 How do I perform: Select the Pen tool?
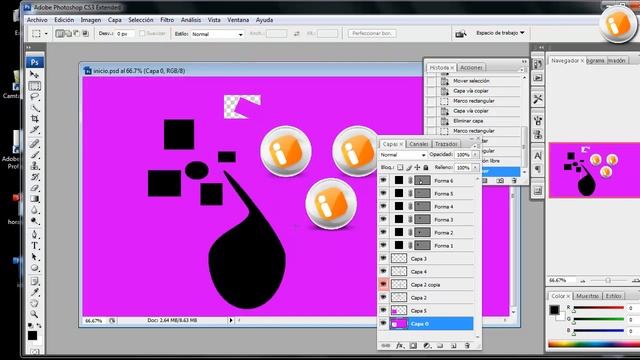click(34, 235)
